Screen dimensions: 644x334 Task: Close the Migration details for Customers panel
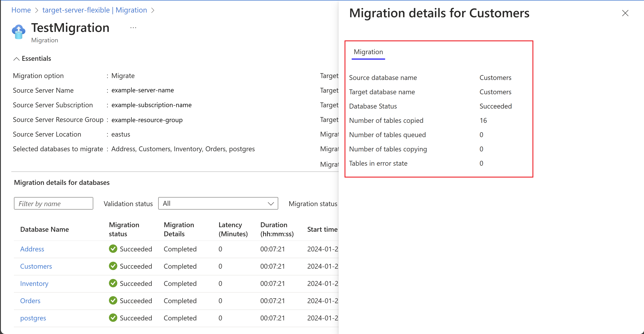coord(625,13)
